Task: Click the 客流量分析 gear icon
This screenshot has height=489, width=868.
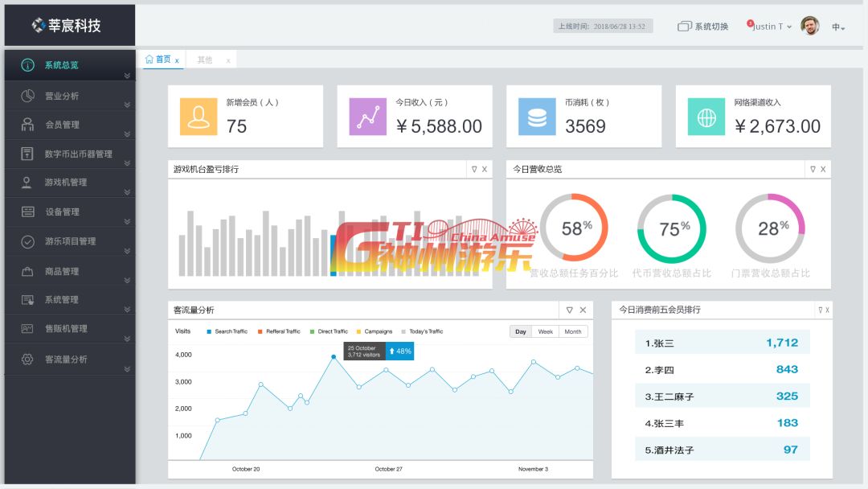Action: pos(27,359)
